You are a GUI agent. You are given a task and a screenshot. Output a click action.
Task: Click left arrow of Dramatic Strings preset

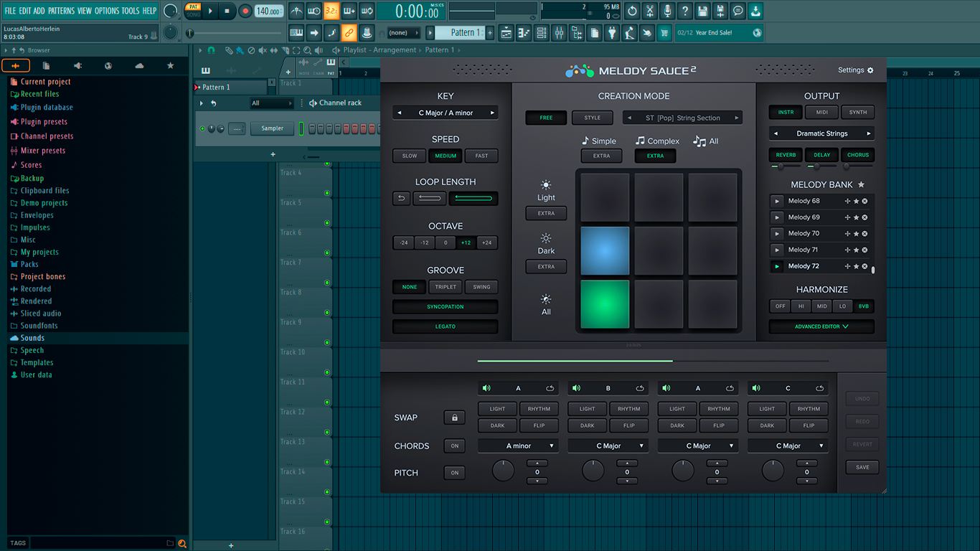[x=776, y=133]
